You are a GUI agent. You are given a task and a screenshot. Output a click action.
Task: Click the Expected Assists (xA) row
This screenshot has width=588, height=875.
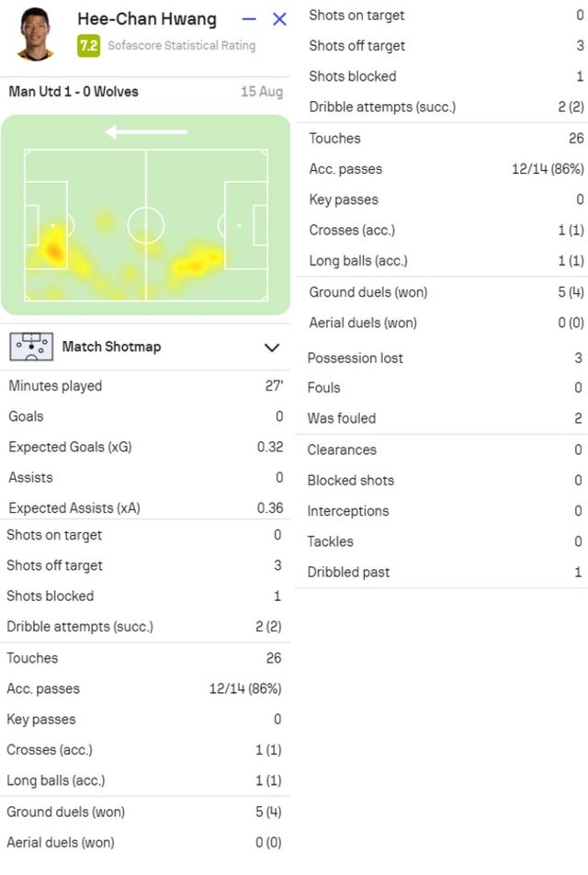click(x=145, y=507)
